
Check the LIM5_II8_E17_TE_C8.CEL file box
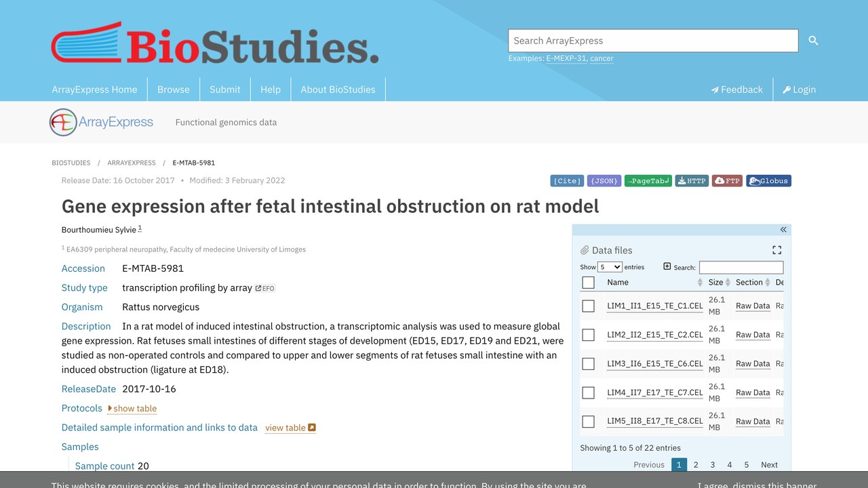[x=588, y=422]
